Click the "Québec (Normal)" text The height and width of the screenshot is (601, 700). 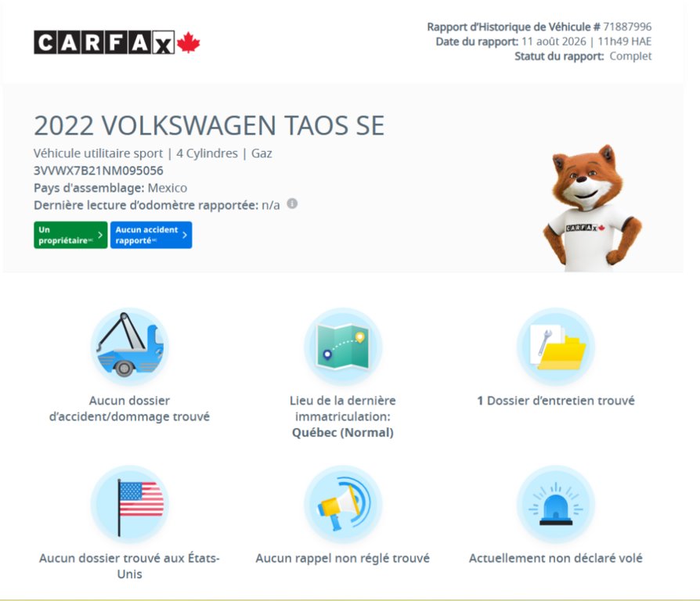point(343,432)
